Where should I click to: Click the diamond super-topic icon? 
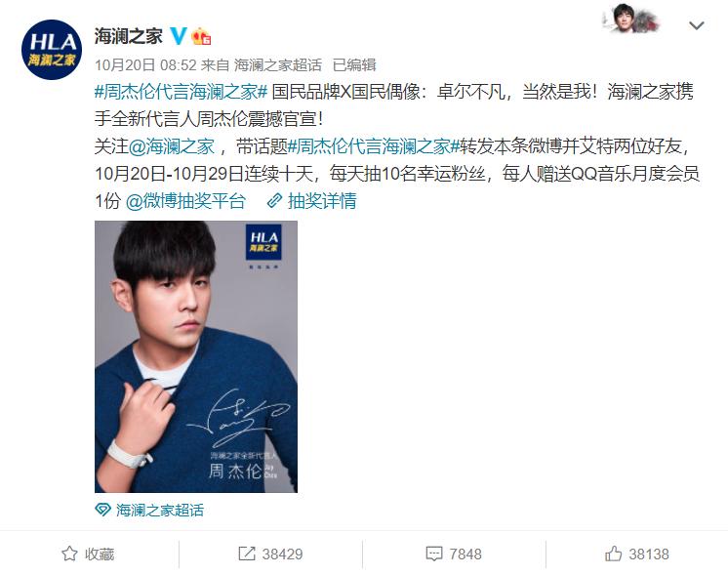point(102,510)
